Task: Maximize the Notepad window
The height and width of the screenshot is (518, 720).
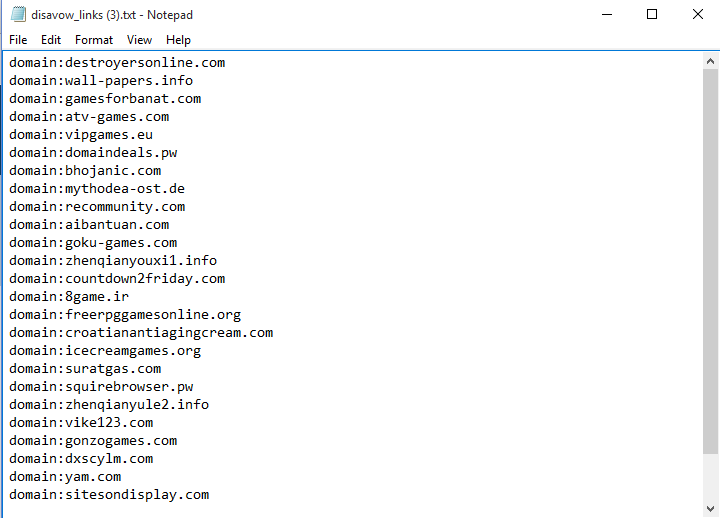Action: [x=652, y=14]
